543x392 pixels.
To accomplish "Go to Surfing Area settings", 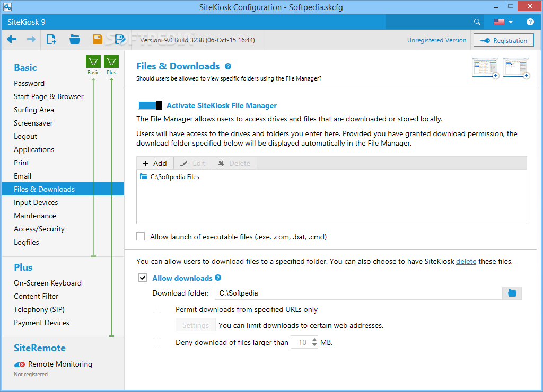I will [34, 110].
